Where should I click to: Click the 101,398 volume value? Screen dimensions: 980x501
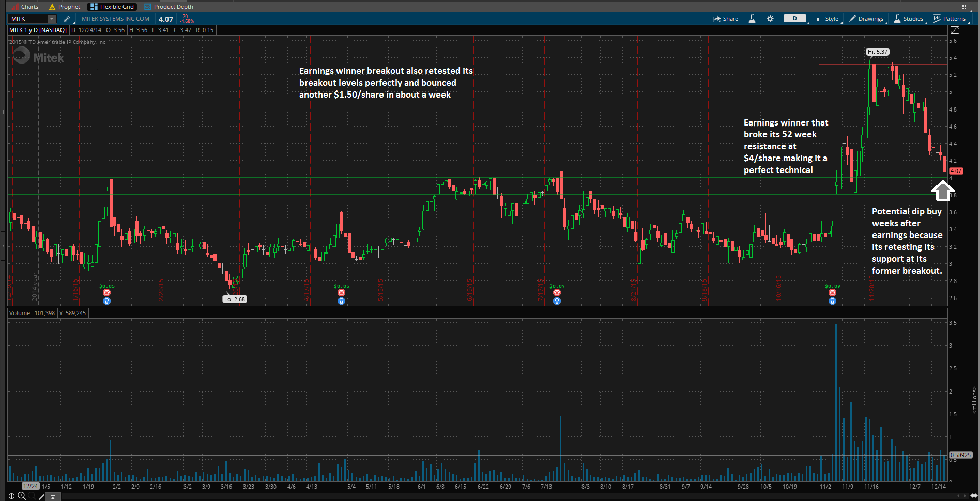click(x=45, y=313)
